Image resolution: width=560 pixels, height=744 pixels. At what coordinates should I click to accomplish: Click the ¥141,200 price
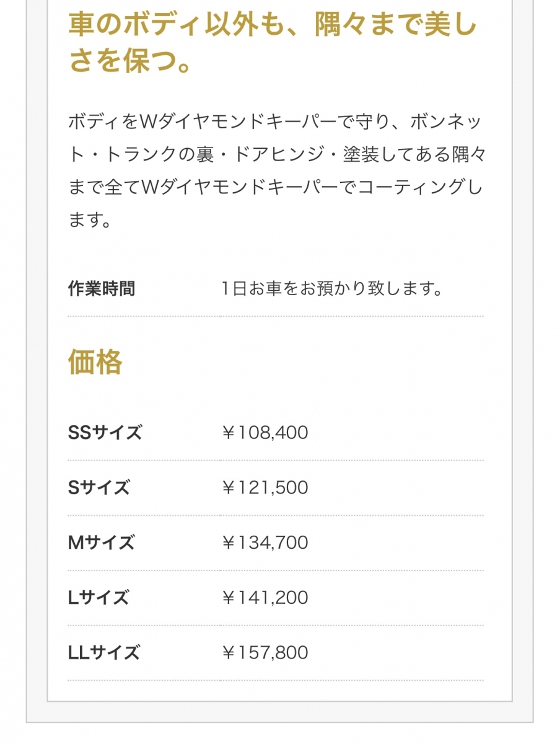click(265, 598)
